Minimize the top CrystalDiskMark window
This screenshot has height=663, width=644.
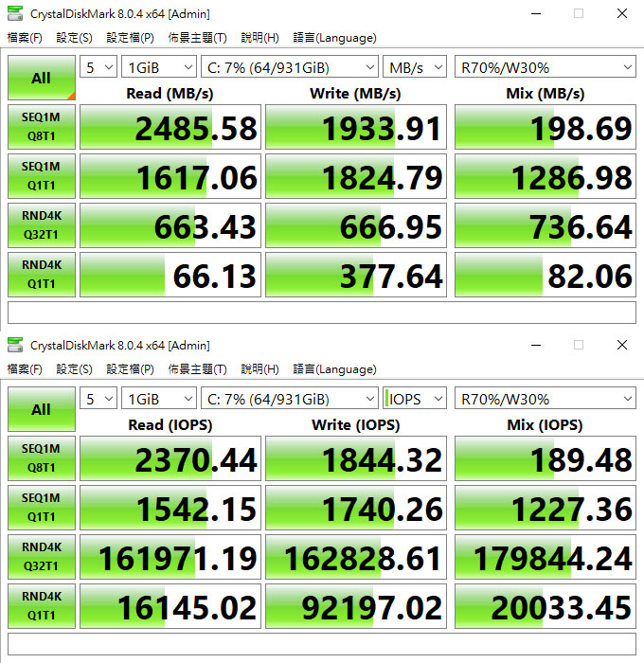[x=536, y=13]
